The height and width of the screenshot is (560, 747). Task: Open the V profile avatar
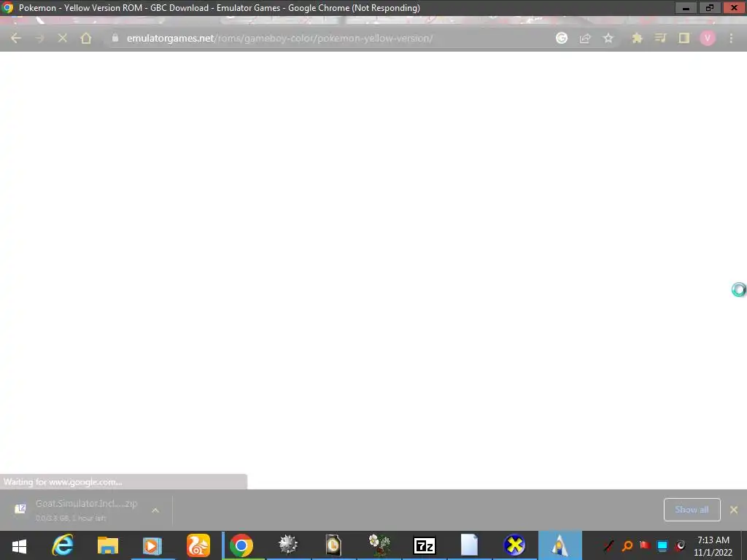tap(708, 38)
